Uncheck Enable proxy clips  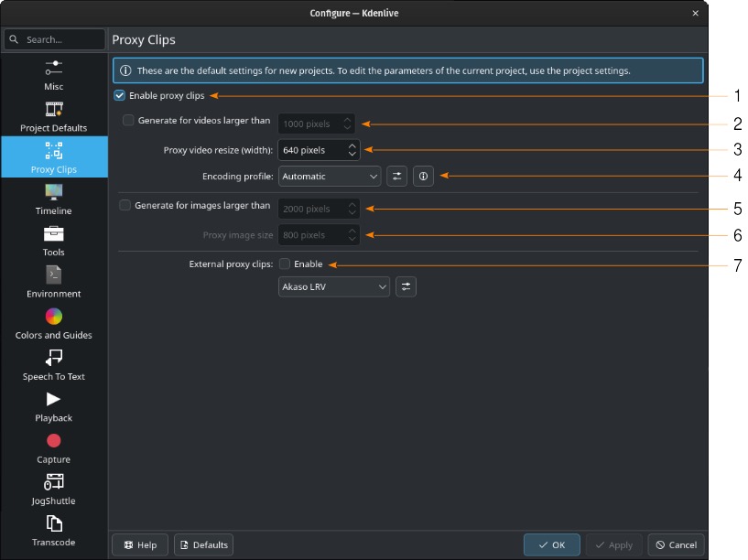point(119,95)
